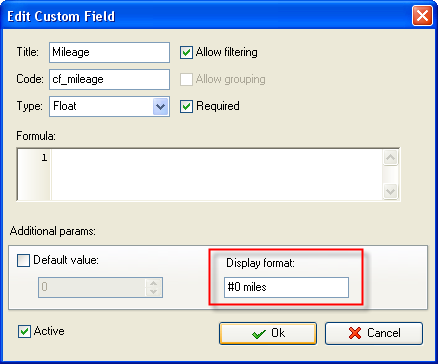
Task: Close the Edit Custom Field dialog
Action: click(x=422, y=16)
